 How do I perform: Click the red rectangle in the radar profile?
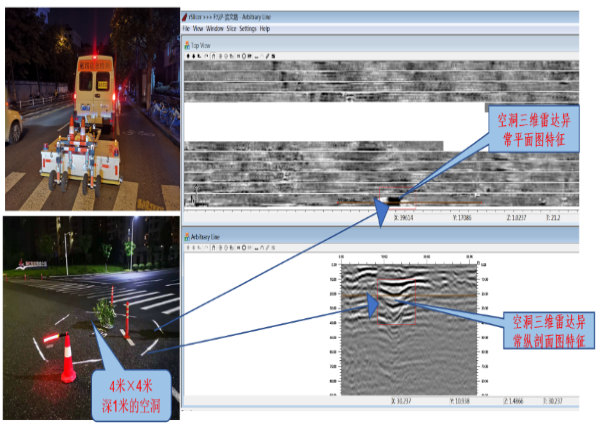coord(395,324)
